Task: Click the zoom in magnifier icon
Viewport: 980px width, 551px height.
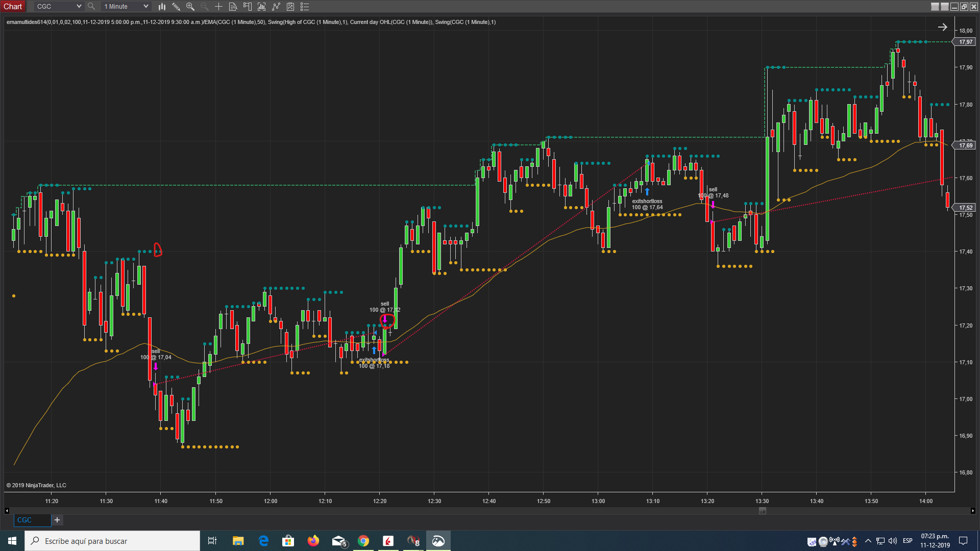Action: 190,7
